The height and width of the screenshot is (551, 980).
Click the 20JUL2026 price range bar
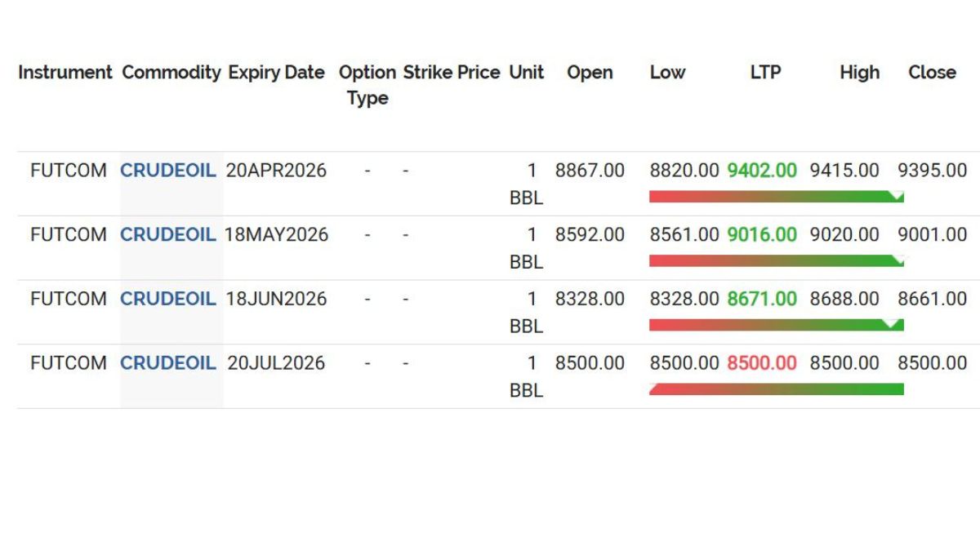tap(776, 389)
